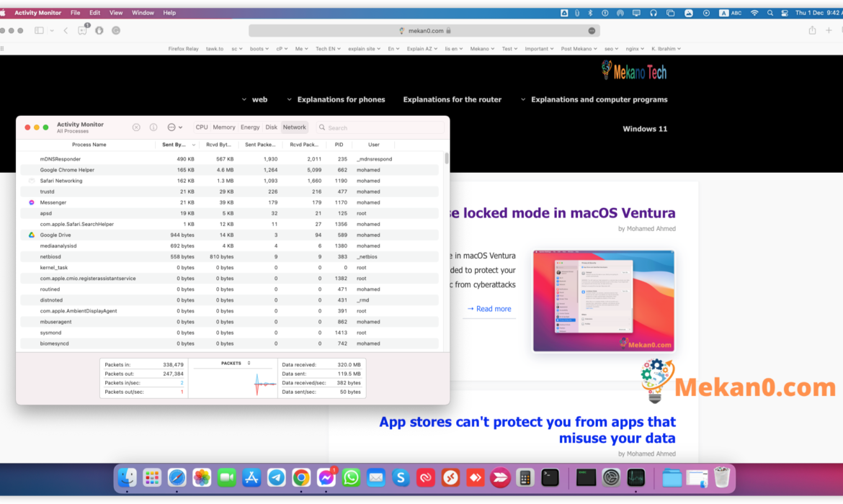Viewport: 843px width, 504px height.
Task: Switch to the Energy tab
Action: pyautogui.click(x=250, y=127)
